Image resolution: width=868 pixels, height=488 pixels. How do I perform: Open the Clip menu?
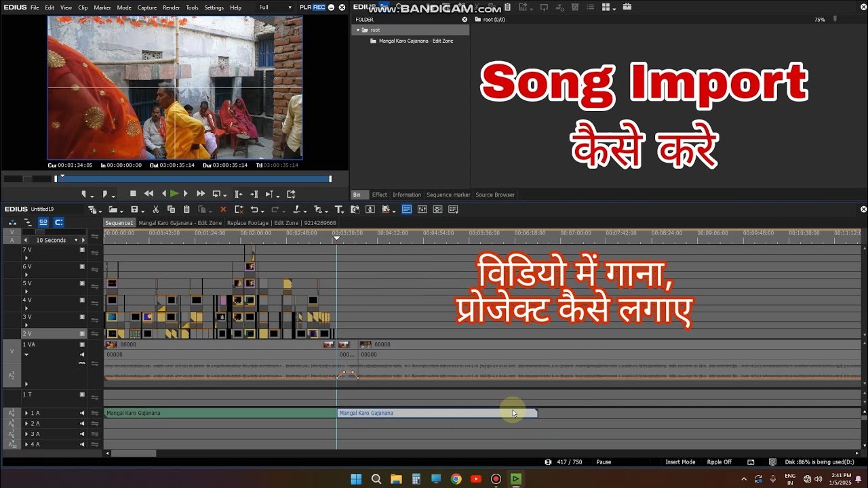tap(83, 7)
